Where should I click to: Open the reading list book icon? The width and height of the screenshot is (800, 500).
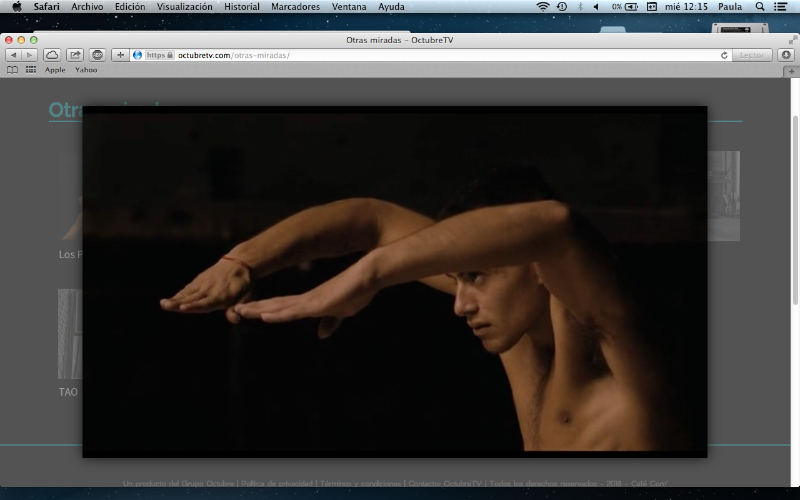tap(12, 70)
